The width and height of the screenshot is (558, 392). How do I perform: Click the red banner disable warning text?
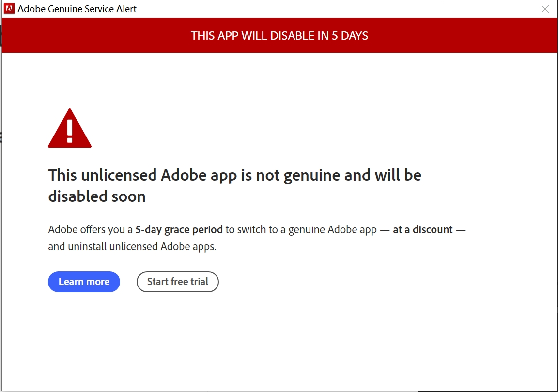click(x=279, y=36)
